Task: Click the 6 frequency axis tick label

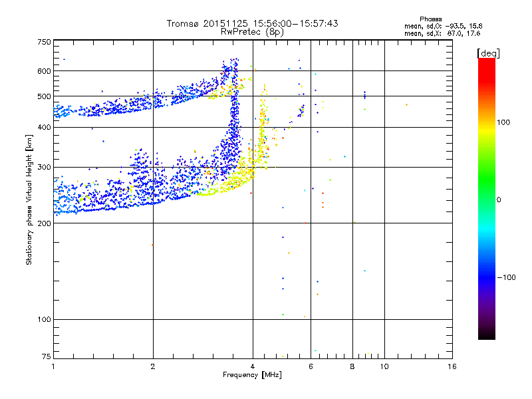Action: (311, 366)
